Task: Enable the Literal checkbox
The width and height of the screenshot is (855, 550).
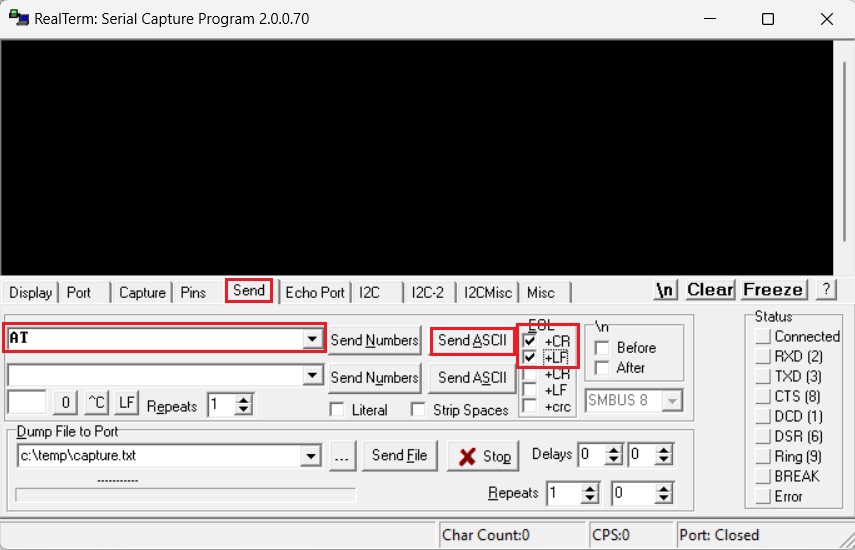Action: tap(337, 410)
